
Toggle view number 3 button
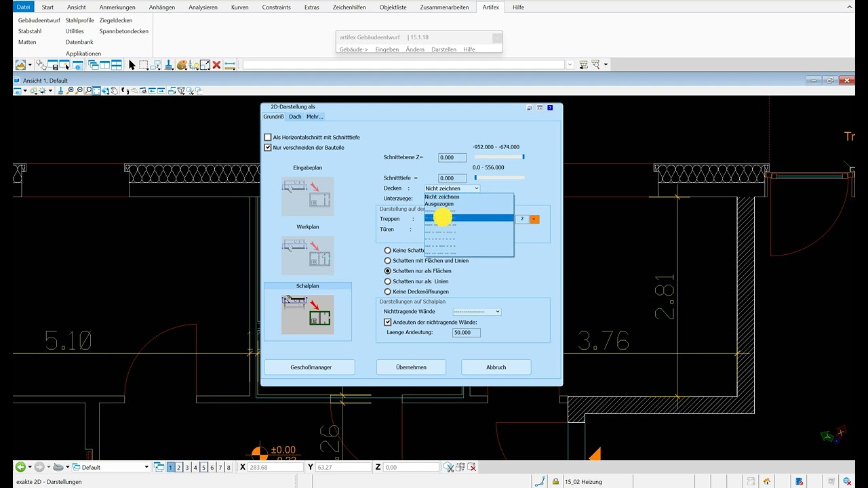coord(187,467)
